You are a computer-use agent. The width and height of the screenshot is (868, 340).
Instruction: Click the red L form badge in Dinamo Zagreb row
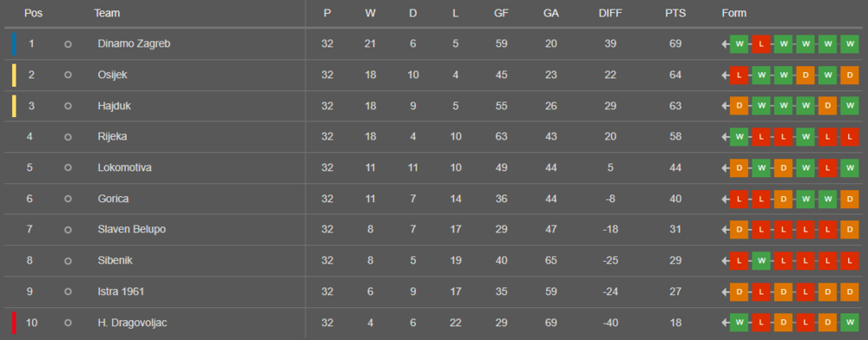760,44
